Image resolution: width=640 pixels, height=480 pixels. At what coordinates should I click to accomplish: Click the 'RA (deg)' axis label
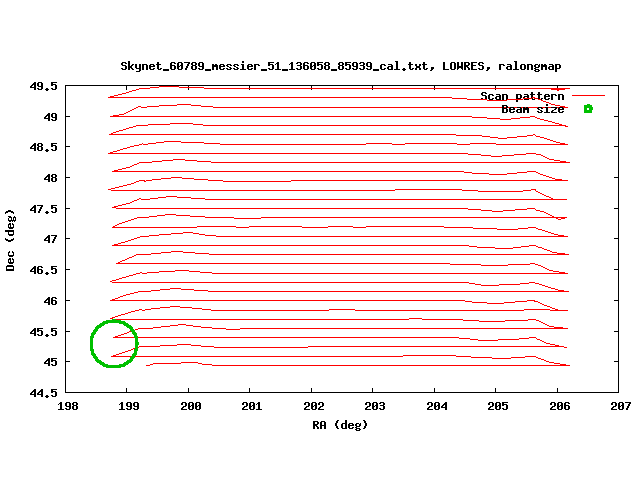point(340,425)
